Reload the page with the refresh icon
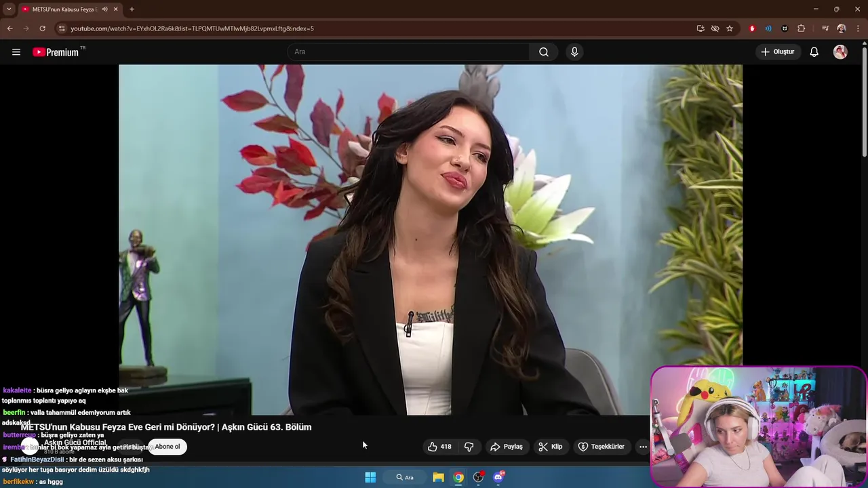The height and width of the screenshot is (488, 868). coord(42,28)
